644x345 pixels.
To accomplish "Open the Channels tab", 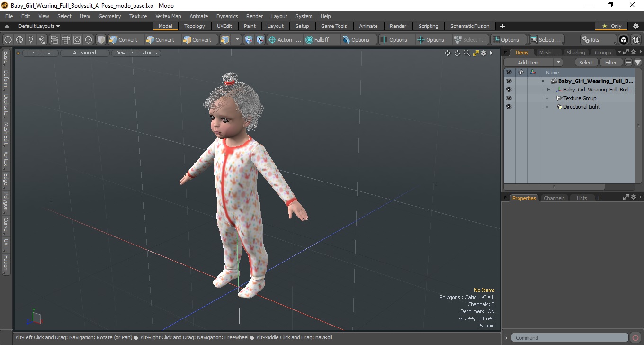I will click(x=554, y=198).
